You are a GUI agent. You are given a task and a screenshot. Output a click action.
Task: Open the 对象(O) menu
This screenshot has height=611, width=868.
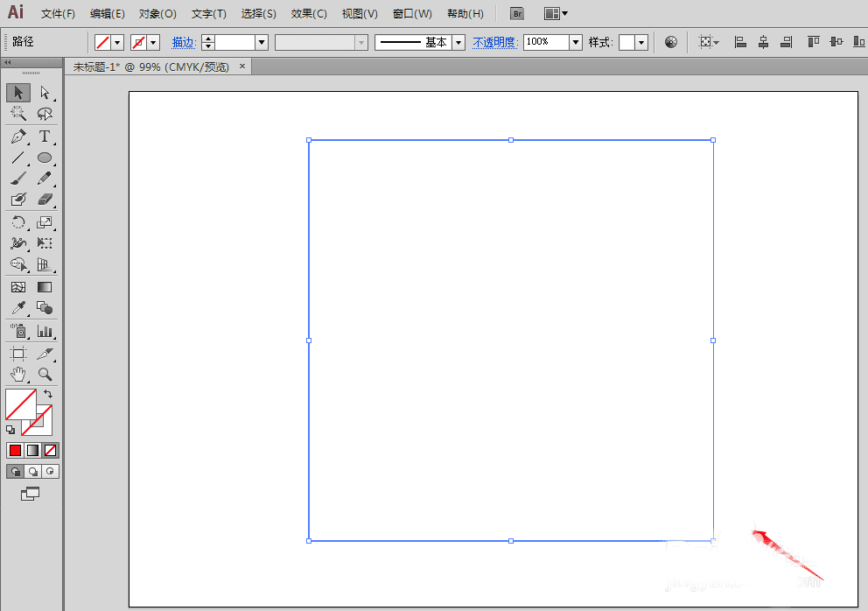157,14
